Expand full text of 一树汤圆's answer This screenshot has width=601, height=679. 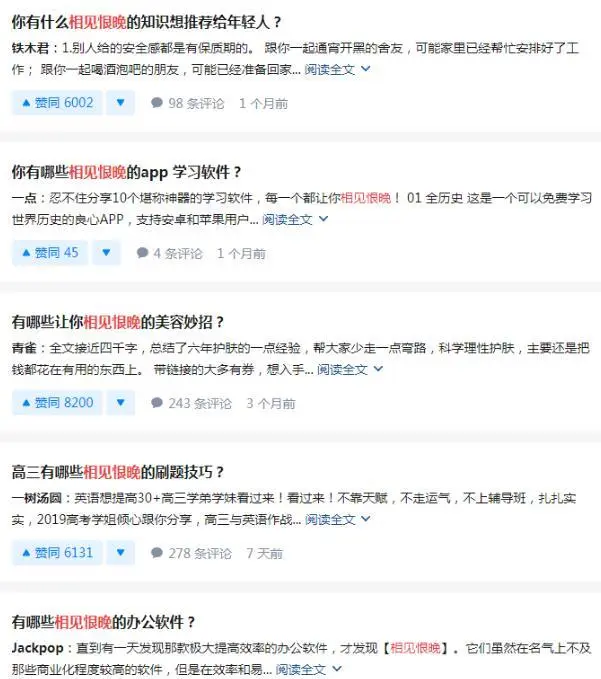(x=338, y=519)
